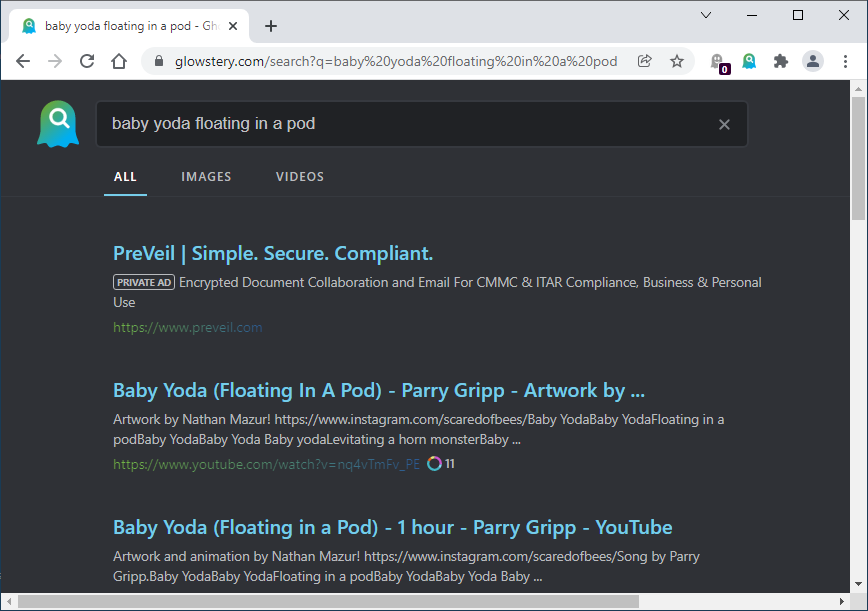Close the baby yoda browser tab
The width and height of the screenshot is (868, 611).
233,26
